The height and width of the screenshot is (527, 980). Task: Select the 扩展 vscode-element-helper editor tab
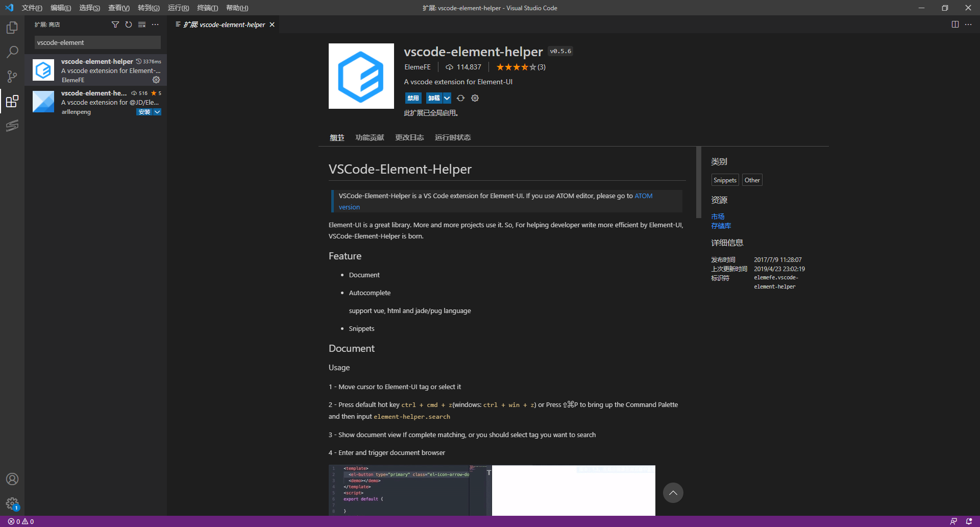click(224, 25)
